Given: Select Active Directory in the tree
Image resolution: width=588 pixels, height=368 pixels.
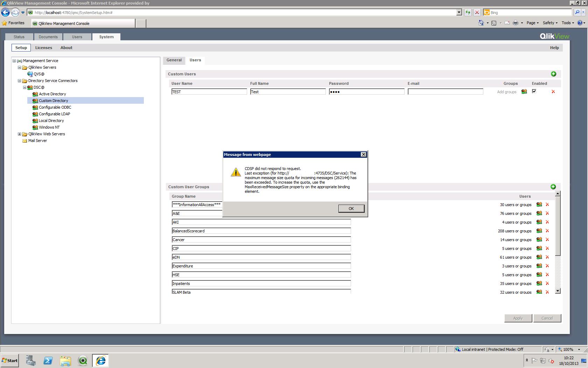Looking at the screenshot, I should [52, 94].
